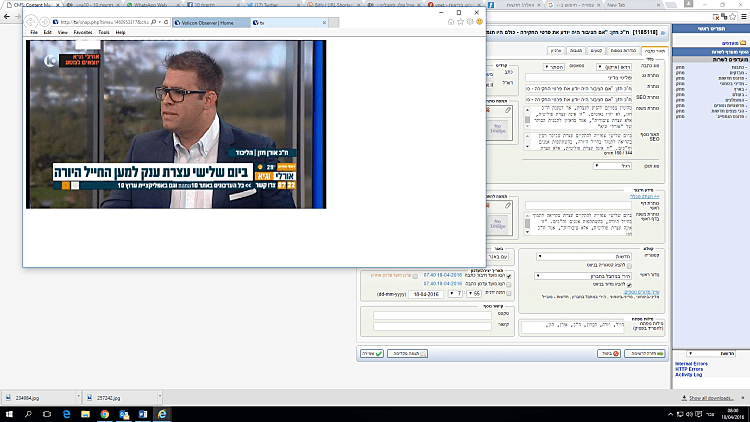
Task: Open the Activity Log link
Action: (690, 376)
